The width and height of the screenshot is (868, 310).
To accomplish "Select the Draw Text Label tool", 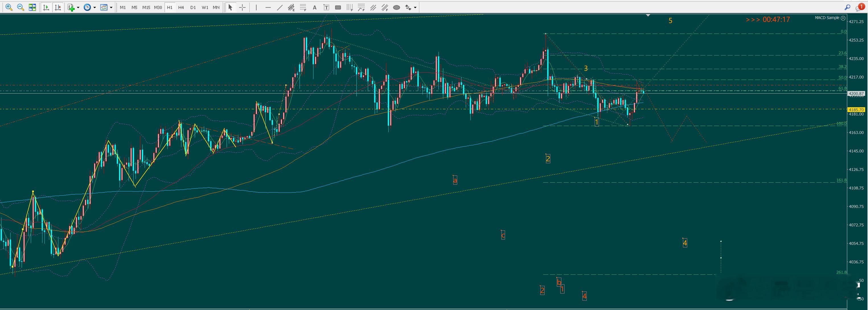I will (326, 7).
